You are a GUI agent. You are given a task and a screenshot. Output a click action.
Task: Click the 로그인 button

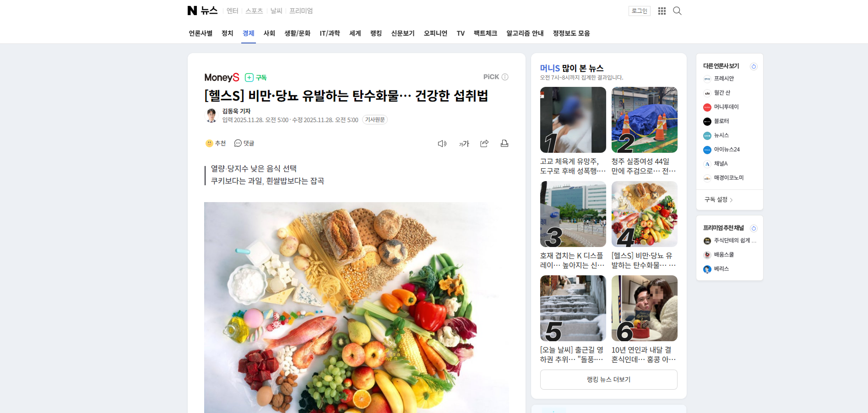coord(639,11)
